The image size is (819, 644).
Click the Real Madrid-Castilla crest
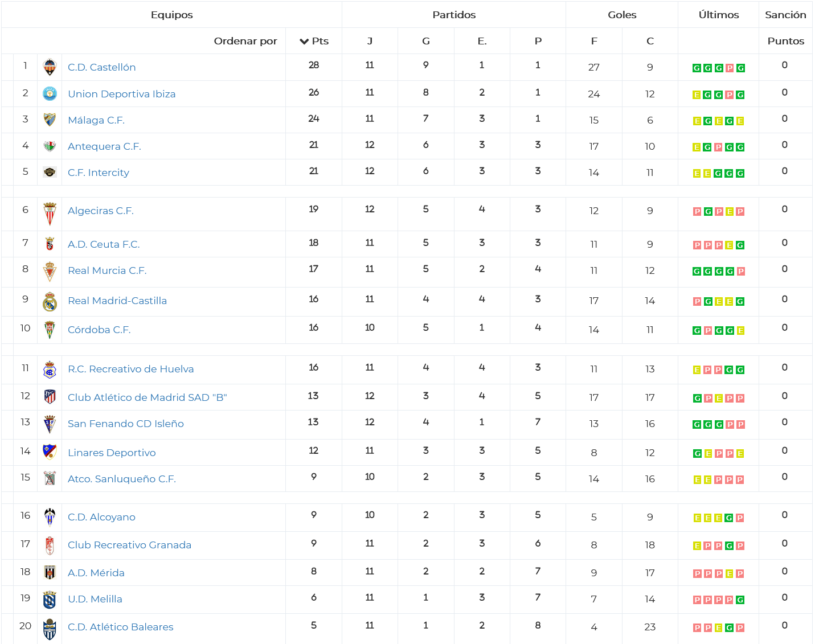50,301
